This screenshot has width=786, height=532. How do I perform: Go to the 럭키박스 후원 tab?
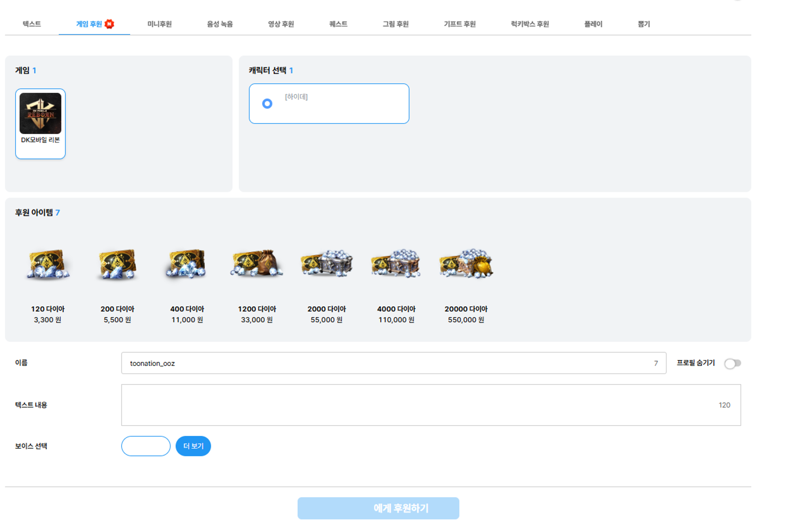[x=530, y=24]
